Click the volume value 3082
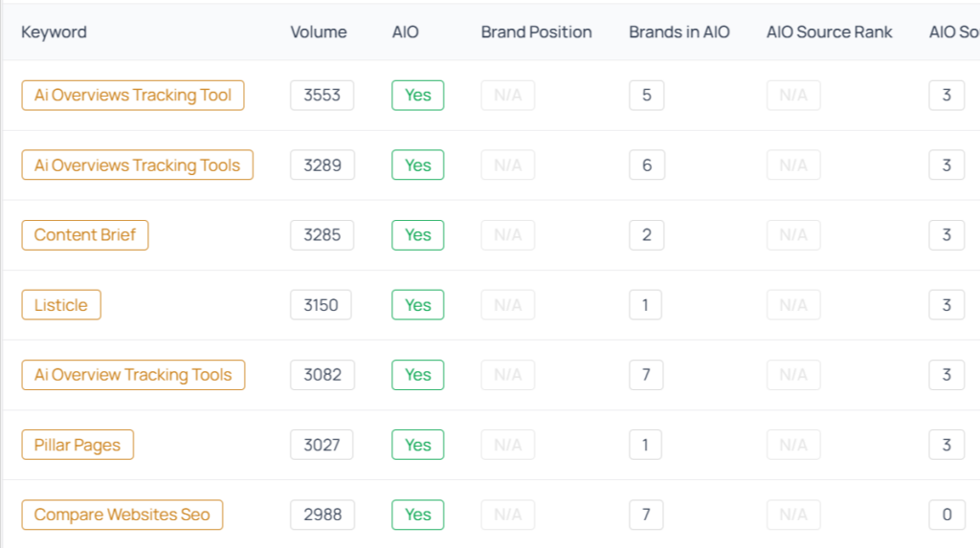This screenshot has height=548, width=980. coord(322,375)
